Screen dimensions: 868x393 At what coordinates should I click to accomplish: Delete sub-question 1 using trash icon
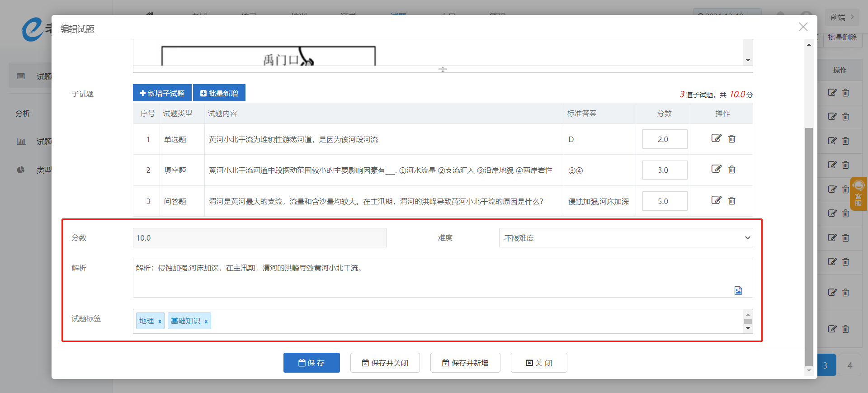pos(731,139)
